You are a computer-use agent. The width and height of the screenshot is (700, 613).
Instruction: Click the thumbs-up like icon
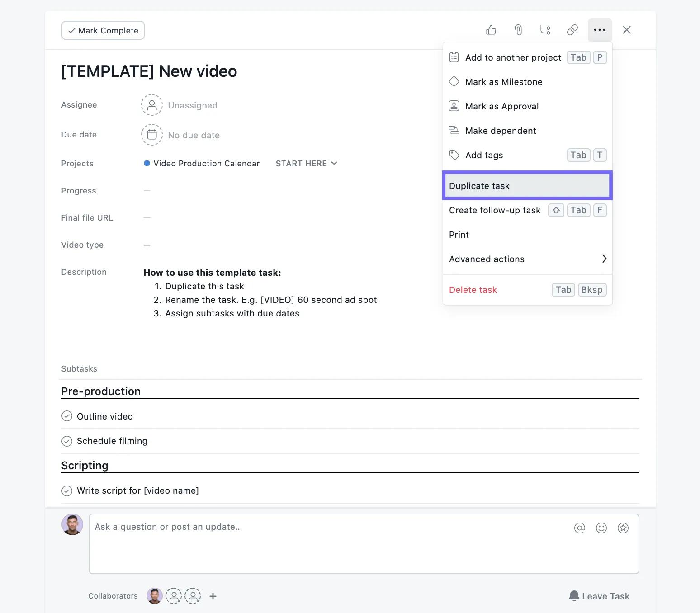491,30
